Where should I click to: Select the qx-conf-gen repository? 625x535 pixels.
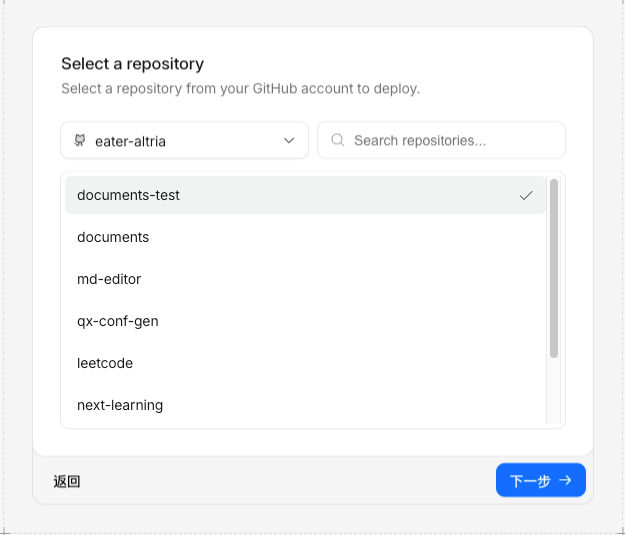click(300, 322)
